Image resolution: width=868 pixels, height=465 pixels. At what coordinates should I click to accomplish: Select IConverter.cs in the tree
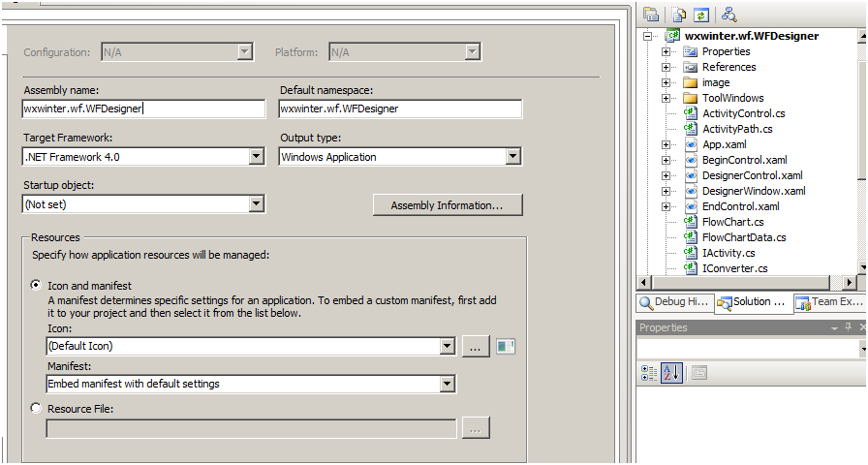pos(734,268)
